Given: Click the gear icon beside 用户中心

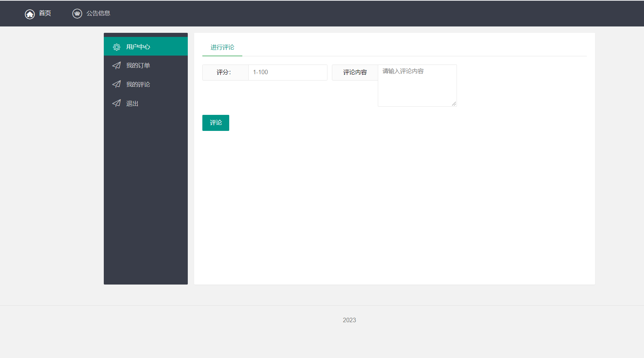Looking at the screenshot, I should pos(116,47).
